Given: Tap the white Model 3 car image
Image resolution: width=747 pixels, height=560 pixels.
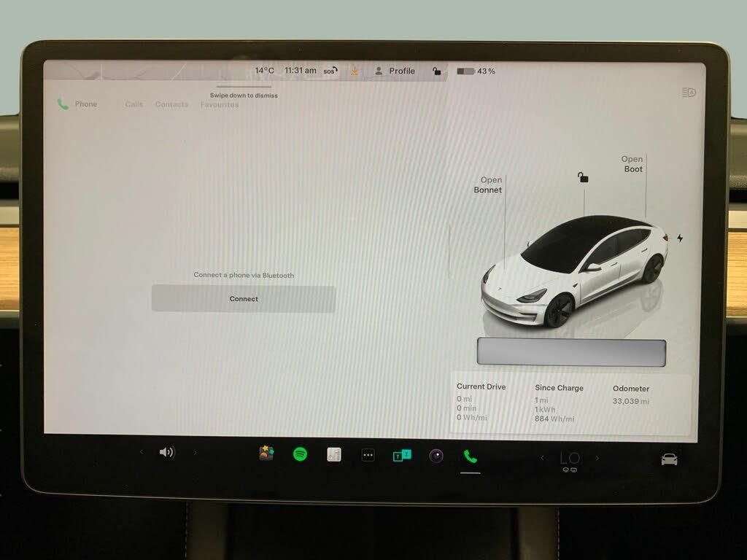Looking at the screenshot, I should pos(575,271).
